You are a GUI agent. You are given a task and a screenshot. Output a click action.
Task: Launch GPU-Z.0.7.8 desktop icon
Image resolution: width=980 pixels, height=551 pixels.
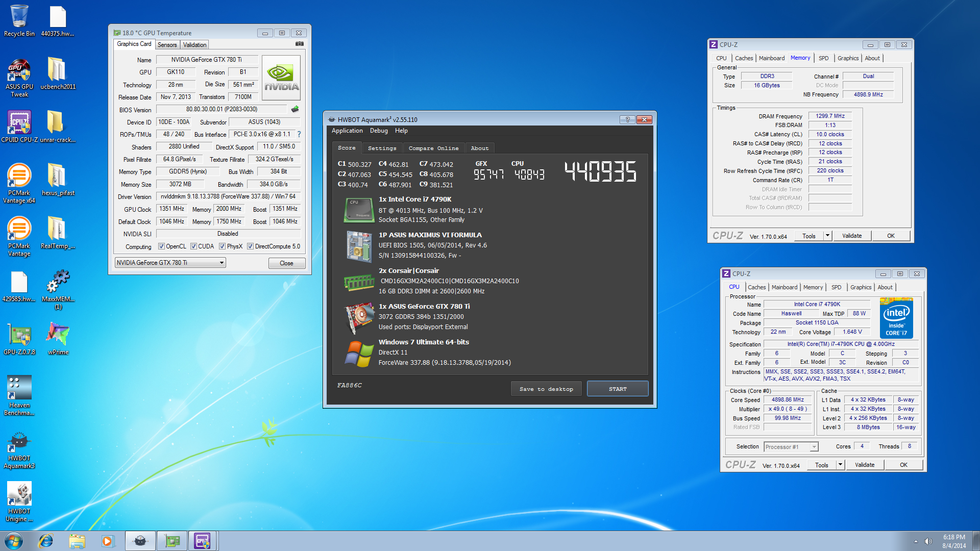(19, 339)
